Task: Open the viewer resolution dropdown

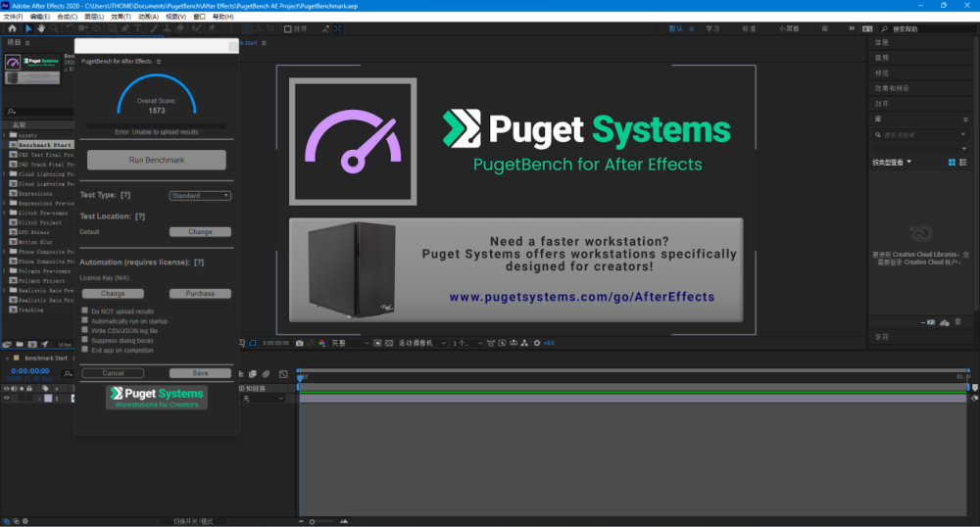Action: click(350, 343)
